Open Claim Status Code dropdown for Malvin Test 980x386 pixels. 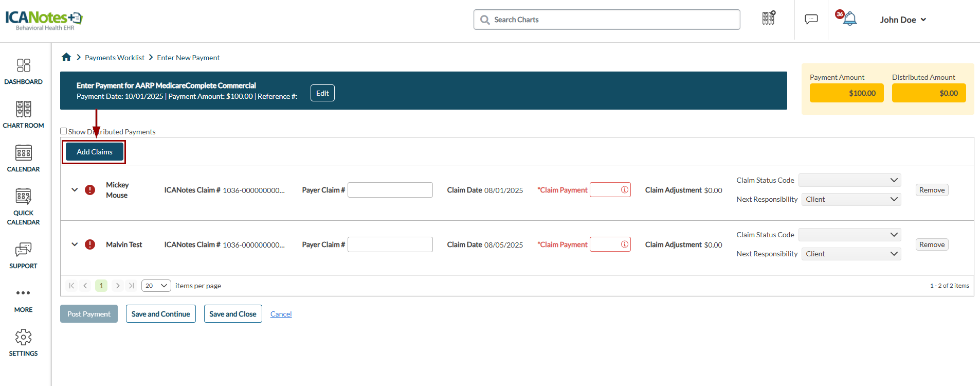pyautogui.click(x=849, y=235)
